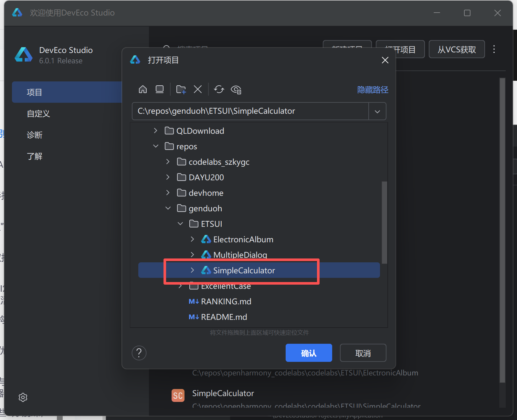Create new folder icon in dialog toolbar
The width and height of the screenshot is (517, 420).
(181, 89)
